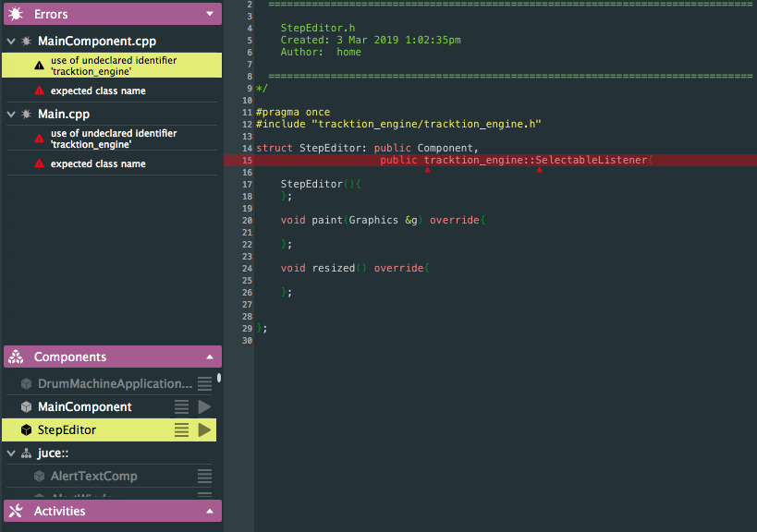Click error marker under tracktion_engine on line 15
Image resolution: width=757 pixels, height=532 pixels.
pyautogui.click(x=427, y=169)
